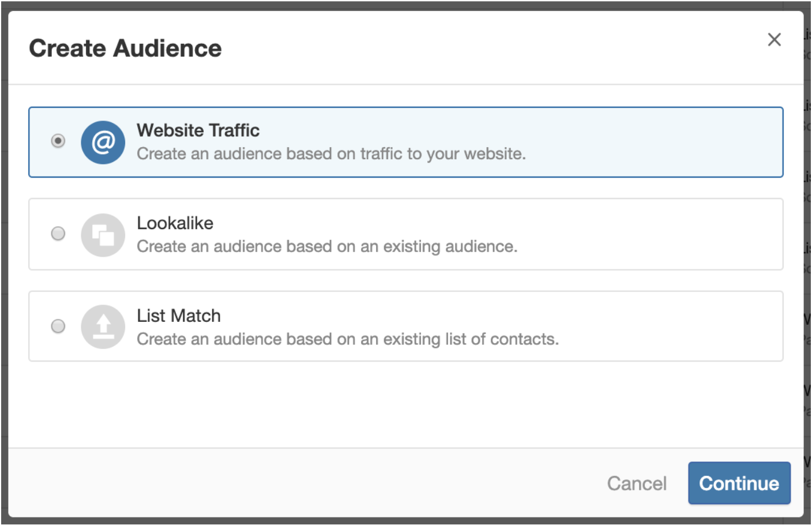Click the Lookalike overlapping squares icon
This screenshot has width=812, height=525.
tap(103, 234)
